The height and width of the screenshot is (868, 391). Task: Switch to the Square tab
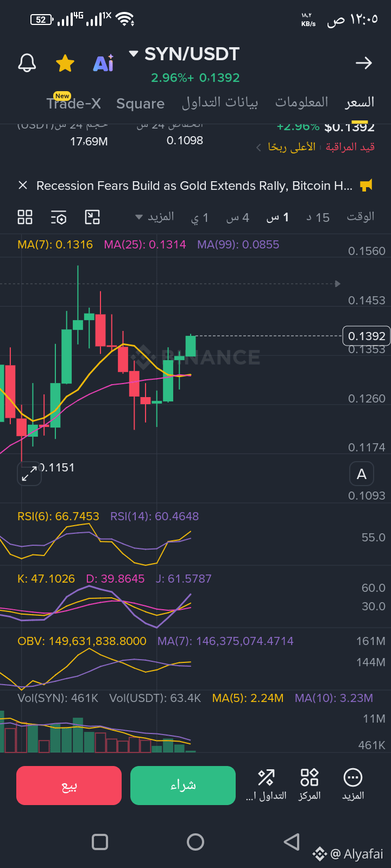[x=140, y=103]
